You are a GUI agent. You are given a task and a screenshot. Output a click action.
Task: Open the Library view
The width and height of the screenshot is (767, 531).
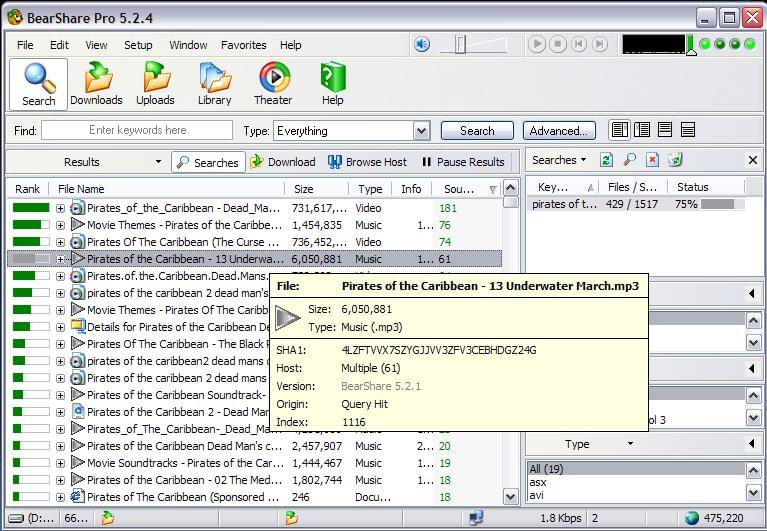[214, 85]
